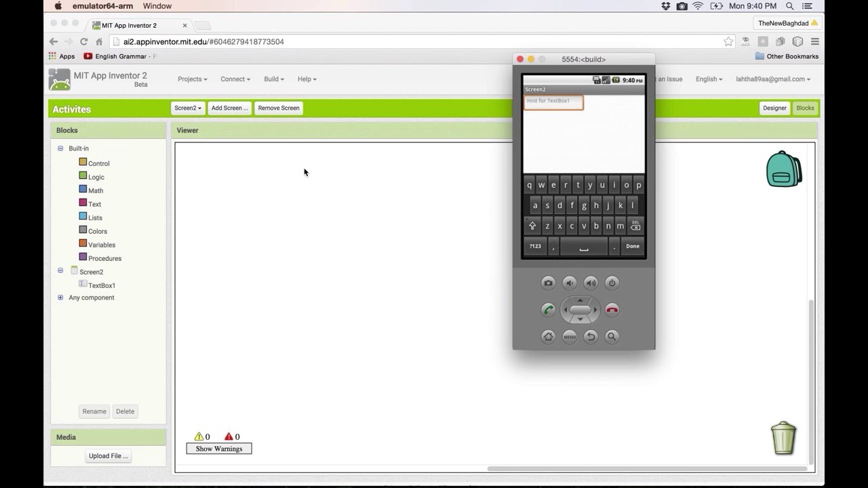Open the Connect dropdown menu
Viewport: 868px width, 488px height.
click(x=235, y=79)
